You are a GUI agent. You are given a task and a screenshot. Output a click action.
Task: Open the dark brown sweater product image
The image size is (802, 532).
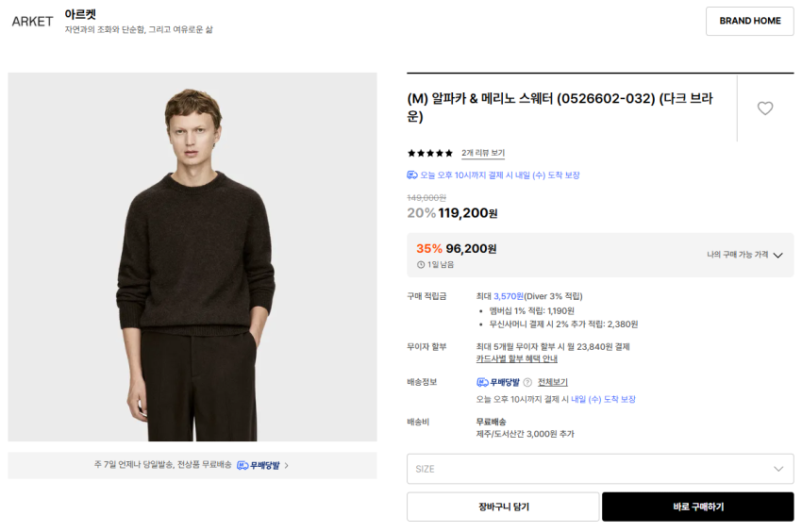(x=192, y=257)
